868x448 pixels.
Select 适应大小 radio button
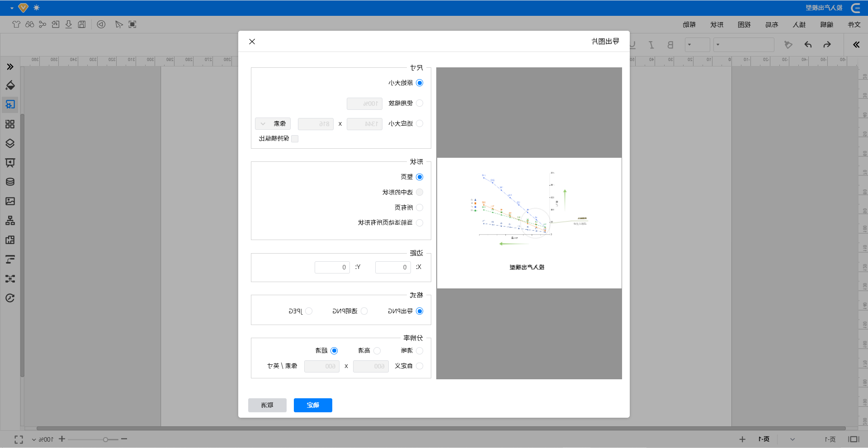coord(420,123)
